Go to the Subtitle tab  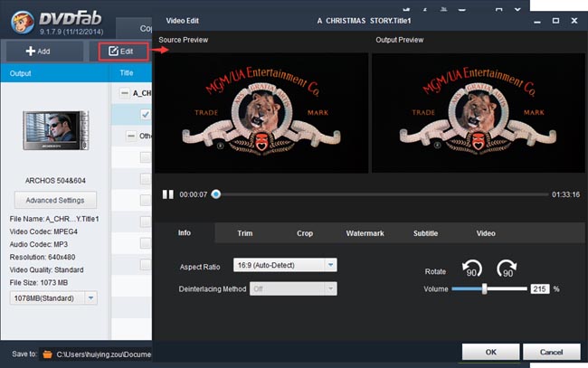[x=426, y=233]
